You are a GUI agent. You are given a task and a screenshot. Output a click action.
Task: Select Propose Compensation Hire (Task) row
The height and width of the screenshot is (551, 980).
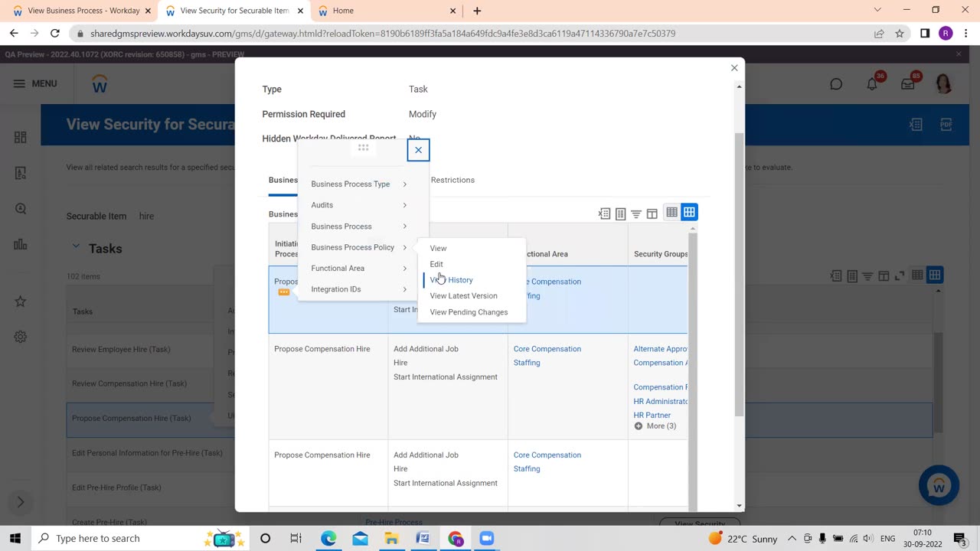tap(132, 419)
